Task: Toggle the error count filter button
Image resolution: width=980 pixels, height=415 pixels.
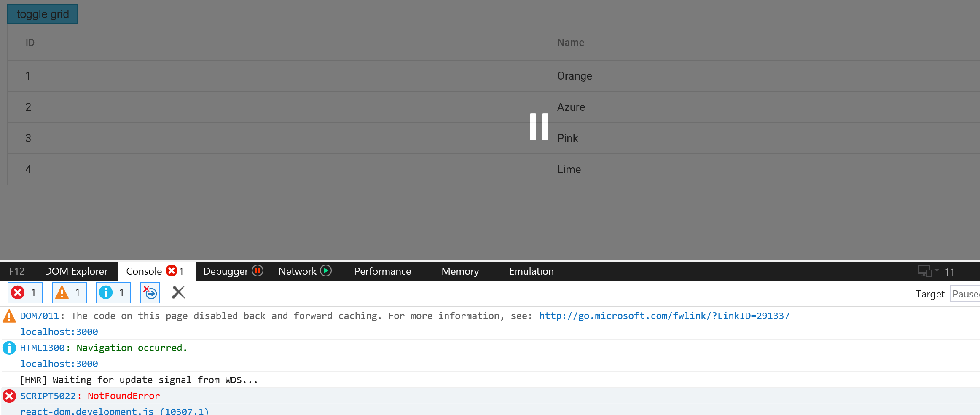Action: (x=25, y=292)
